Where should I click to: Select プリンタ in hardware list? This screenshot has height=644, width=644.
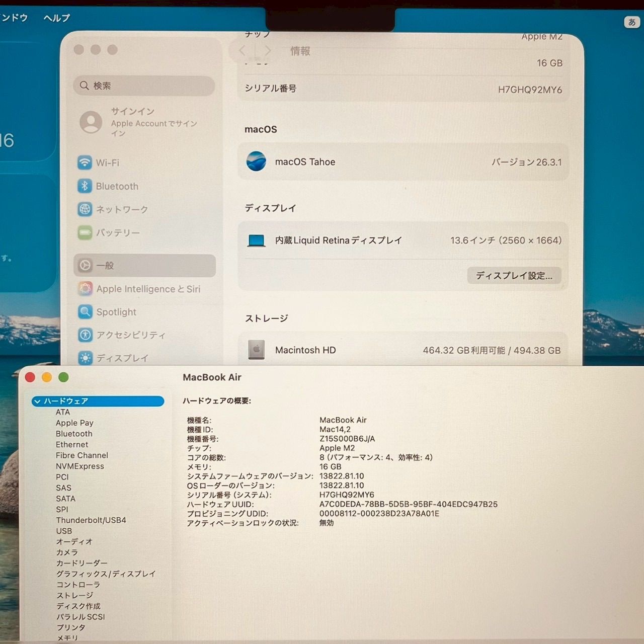[70, 627]
